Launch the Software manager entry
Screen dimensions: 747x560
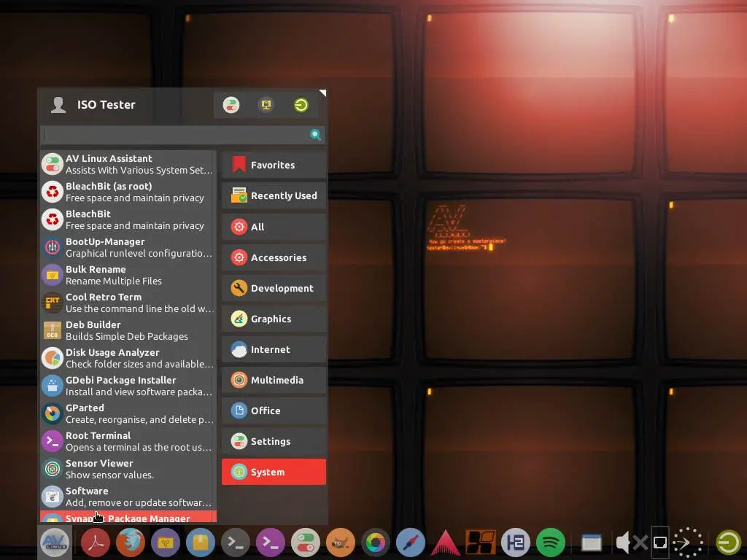point(128,497)
